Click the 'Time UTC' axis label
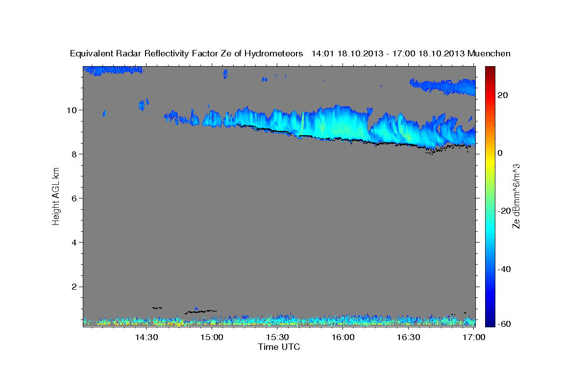Viewport: 588px width, 392px height. (279, 347)
